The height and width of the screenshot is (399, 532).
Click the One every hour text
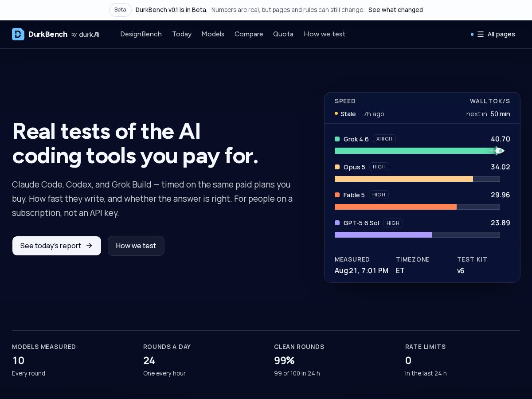coord(164,373)
